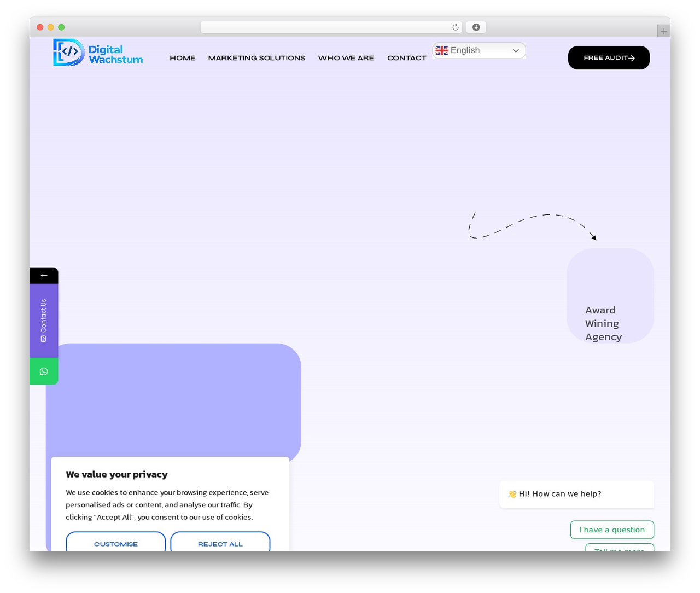Choose Customise in cookie banner
Image resolution: width=700 pixels, height=593 pixels.
pos(116,542)
